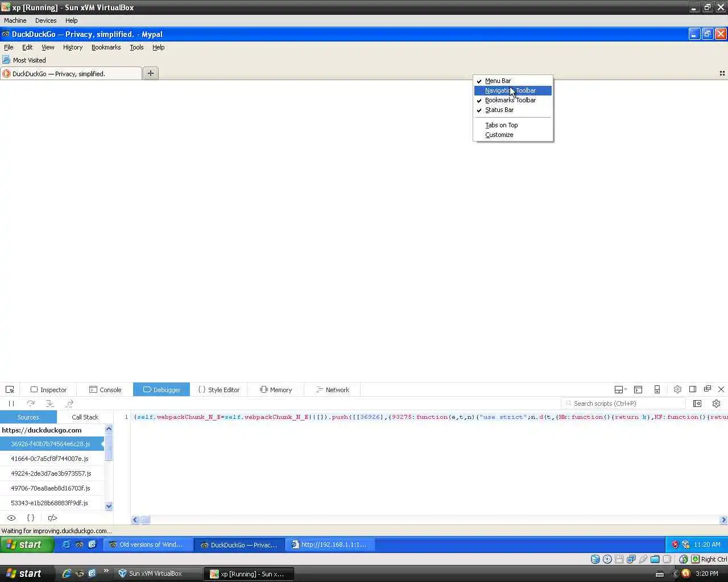Open the Tools menu in Mypal
728x582 pixels.
tap(136, 47)
